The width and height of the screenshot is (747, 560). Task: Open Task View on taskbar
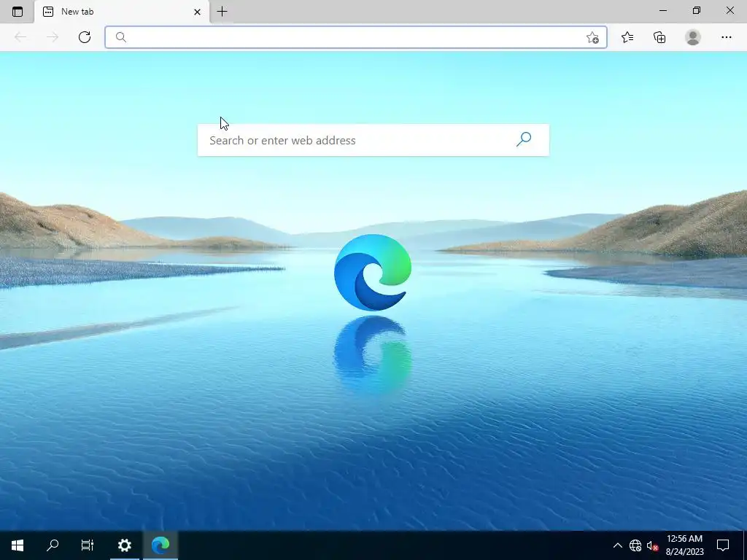(x=88, y=545)
